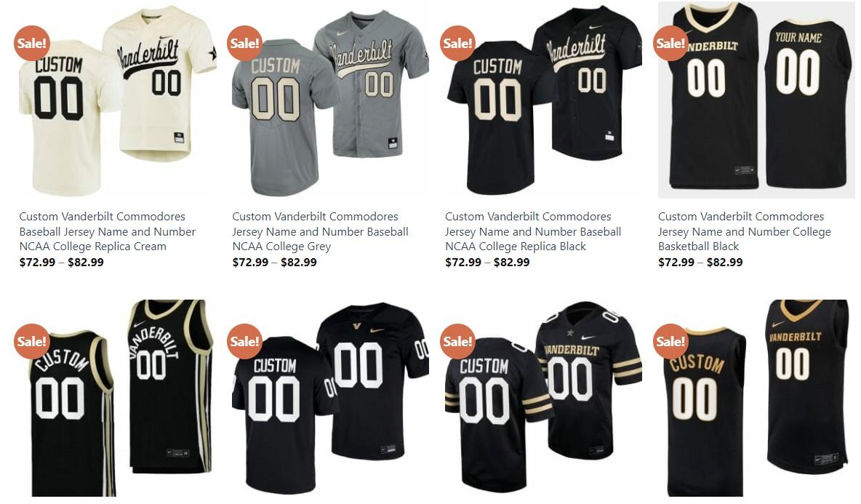The width and height of the screenshot is (861, 504).
Task: Open the grey Vanderbilt baseball jersey image
Action: pyautogui.click(x=331, y=100)
